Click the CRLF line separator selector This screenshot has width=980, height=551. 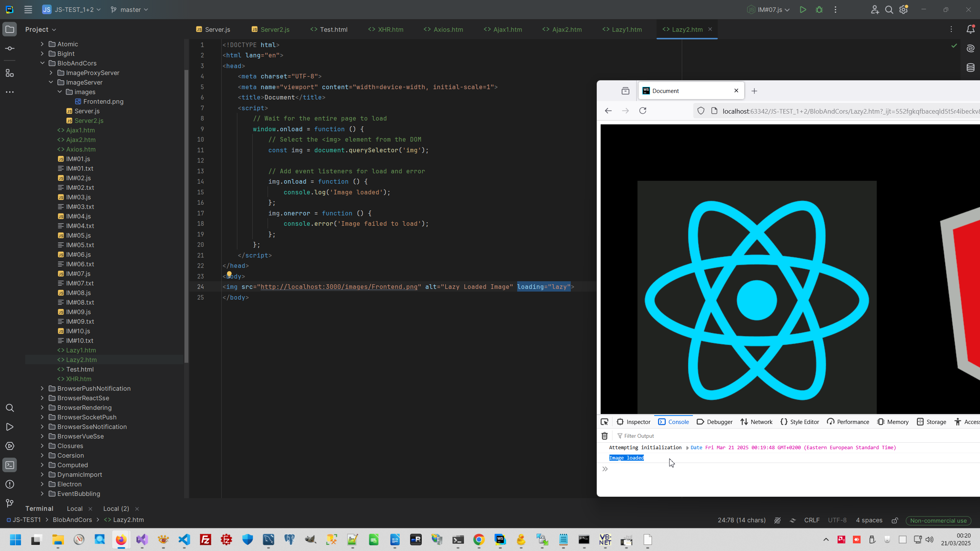point(812,520)
